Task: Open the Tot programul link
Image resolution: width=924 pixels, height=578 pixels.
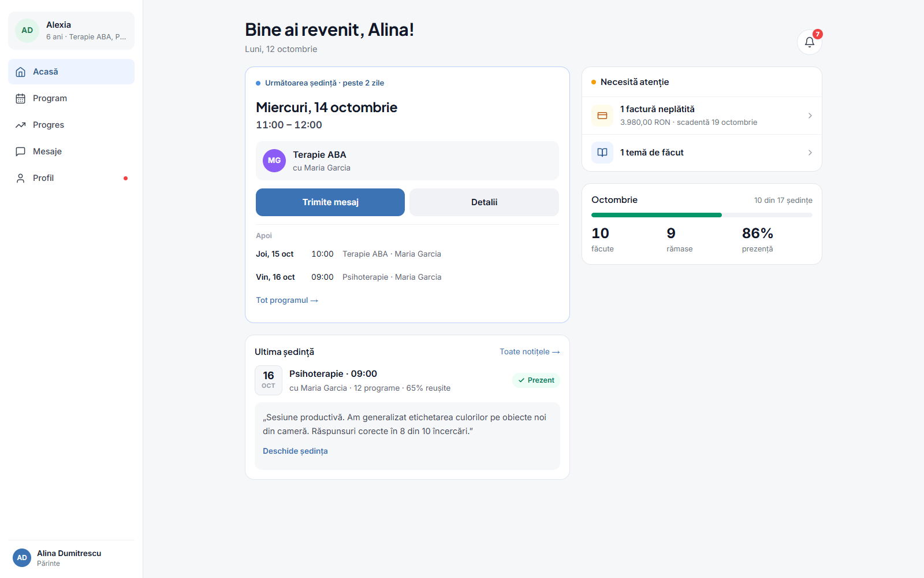Action: pos(287,300)
